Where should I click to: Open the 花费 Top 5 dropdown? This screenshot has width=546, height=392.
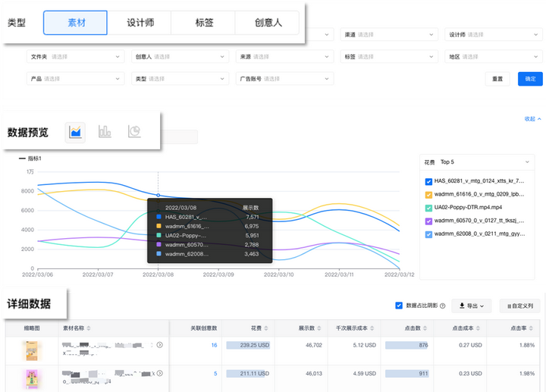click(x=477, y=162)
